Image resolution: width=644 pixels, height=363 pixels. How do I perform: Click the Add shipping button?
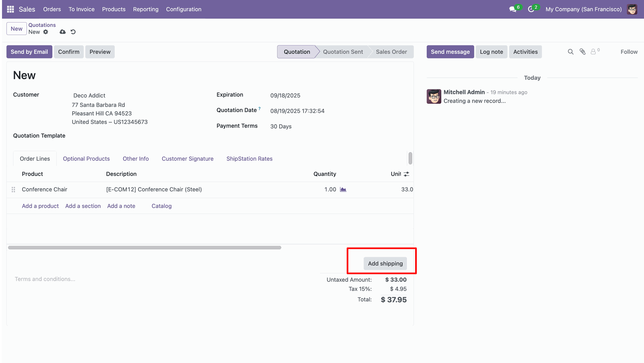tap(385, 264)
